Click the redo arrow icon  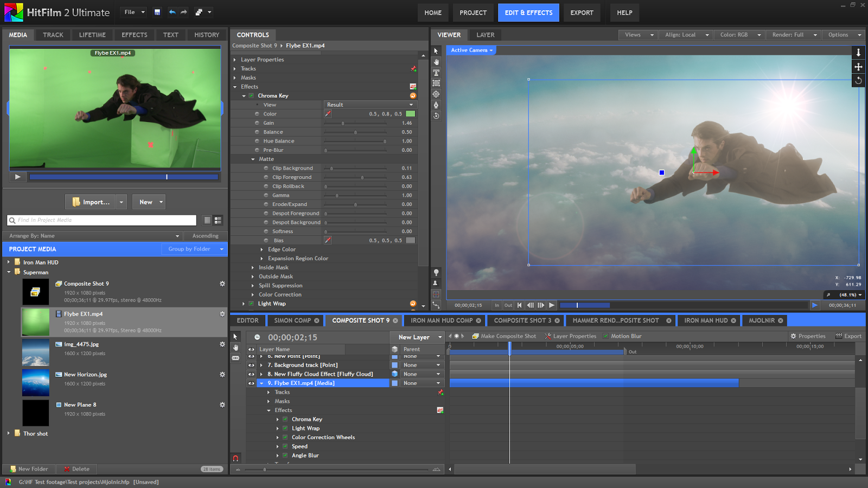coord(184,12)
